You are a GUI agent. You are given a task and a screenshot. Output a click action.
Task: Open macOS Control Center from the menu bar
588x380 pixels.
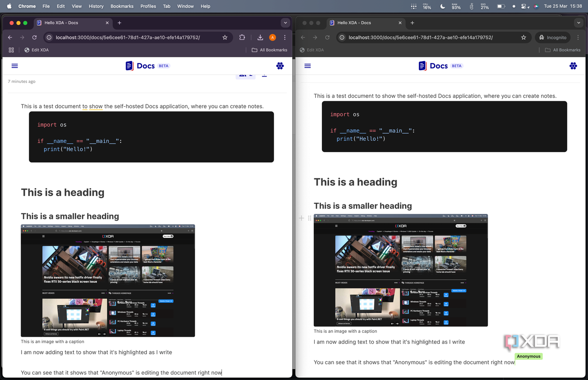tap(524, 6)
